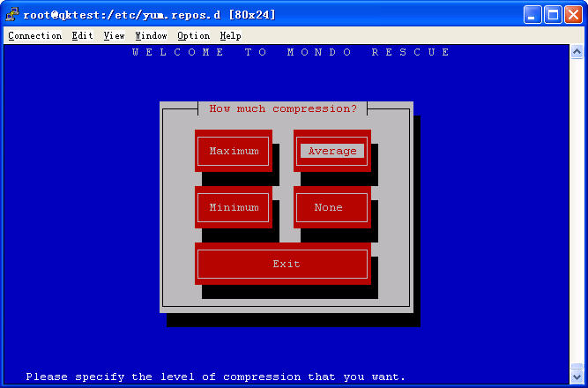Image resolution: width=588 pixels, height=388 pixels.
Task: Choose the highlighted Average compression button
Action: 332,151
